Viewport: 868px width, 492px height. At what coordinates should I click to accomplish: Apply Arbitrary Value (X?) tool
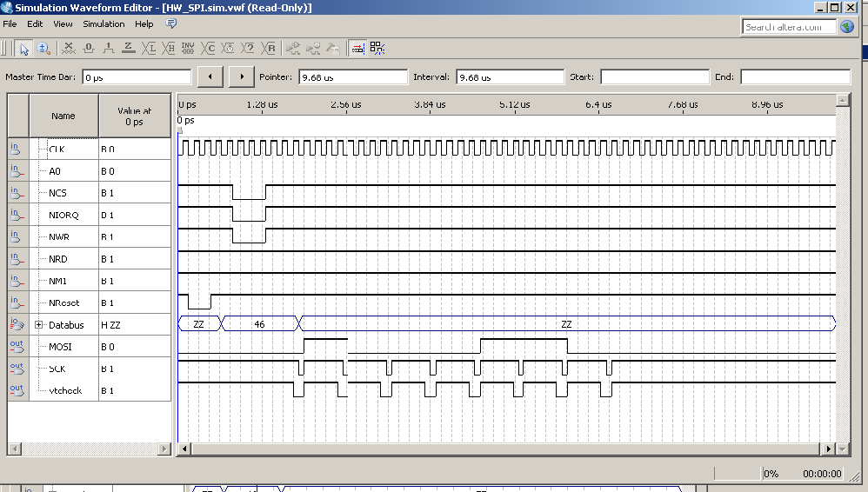click(248, 49)
